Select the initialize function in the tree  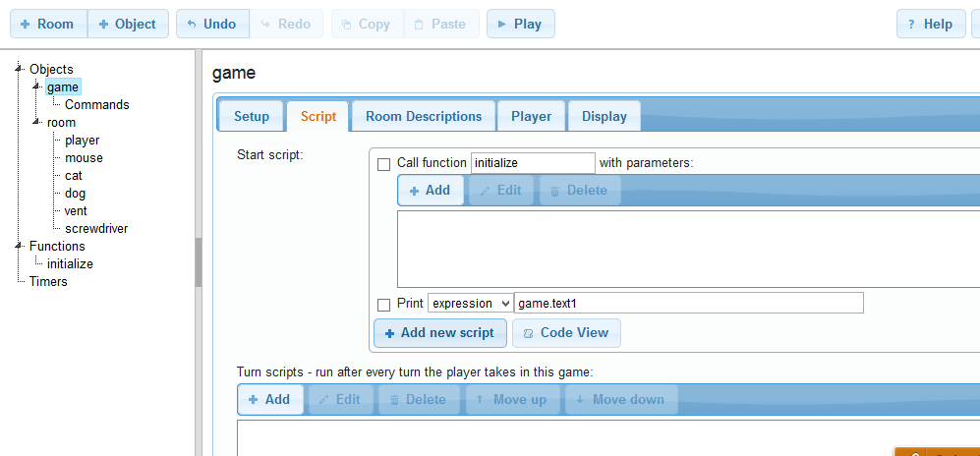[x=70, y=264]
